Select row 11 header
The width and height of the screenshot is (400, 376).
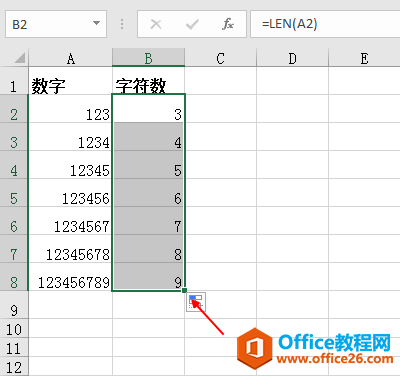tap(14, 347)
